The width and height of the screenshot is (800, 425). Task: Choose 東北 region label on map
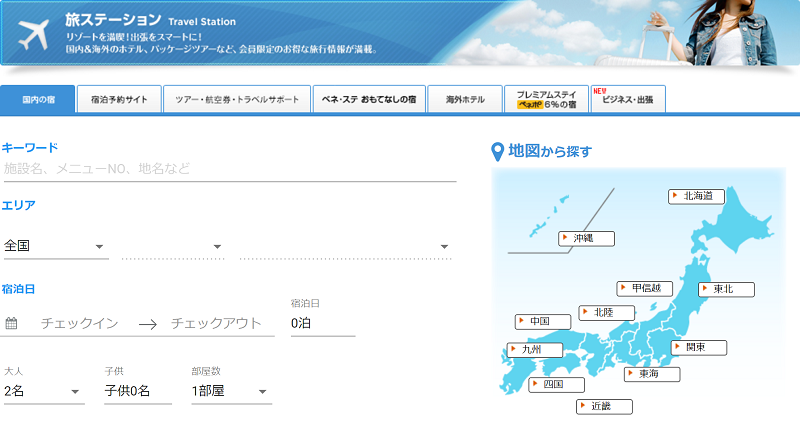726,289
